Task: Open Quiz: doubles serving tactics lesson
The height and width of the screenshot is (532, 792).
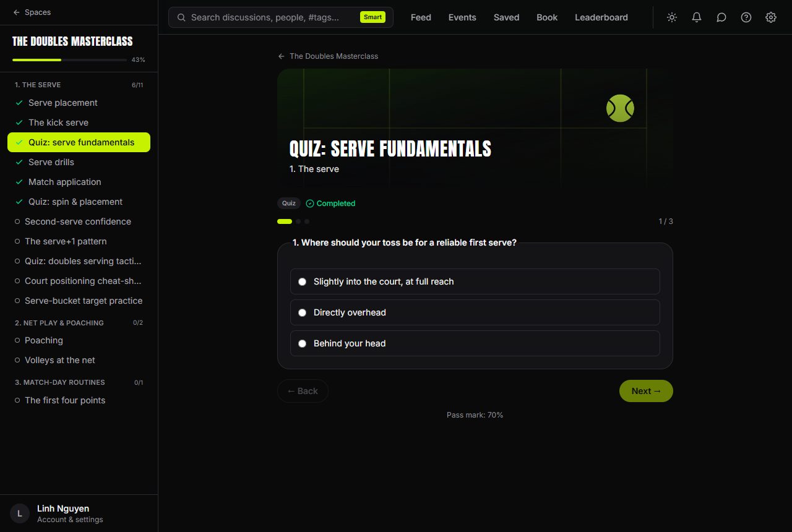Action: (x=79, y=261)
